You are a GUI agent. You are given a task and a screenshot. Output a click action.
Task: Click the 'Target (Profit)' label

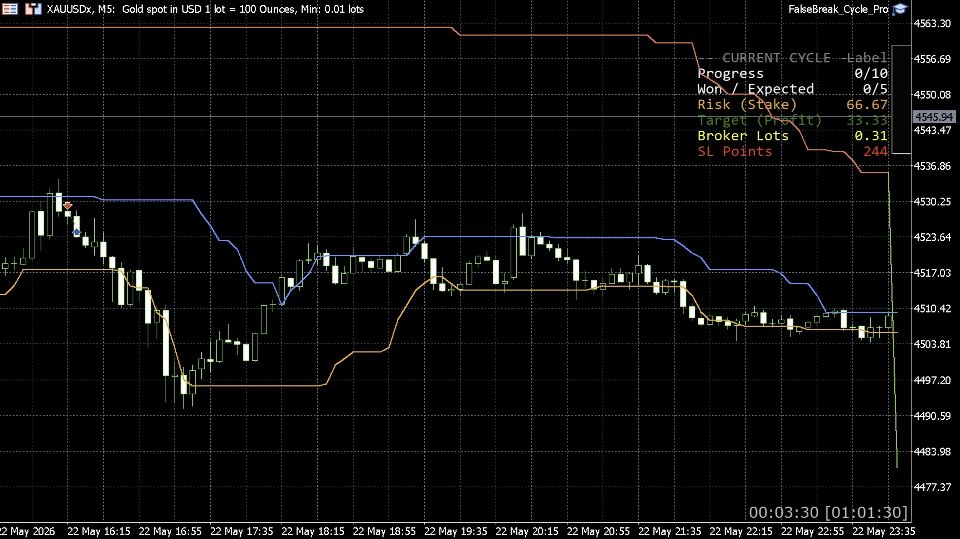click(759, 120)
